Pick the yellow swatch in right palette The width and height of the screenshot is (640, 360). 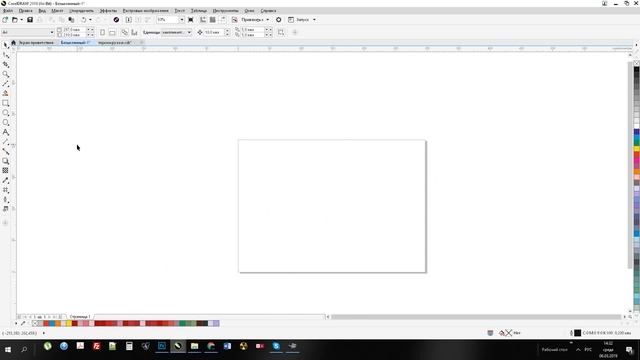coord(636,149)
